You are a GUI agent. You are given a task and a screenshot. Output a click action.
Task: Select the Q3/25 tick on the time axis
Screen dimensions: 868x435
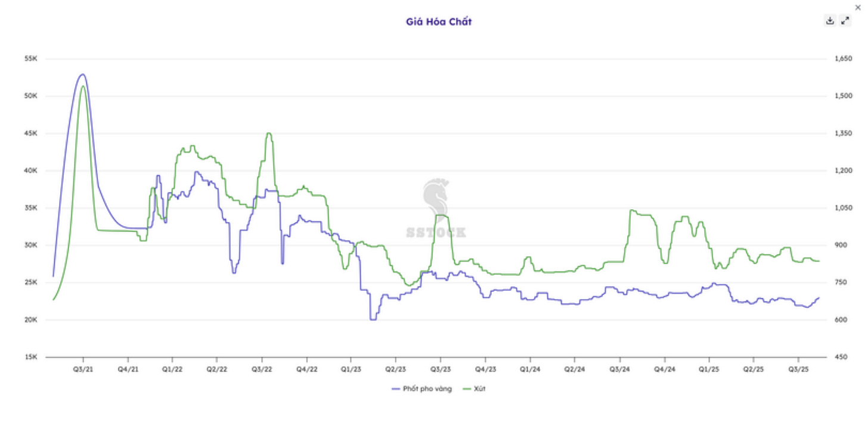click(798, 369)
